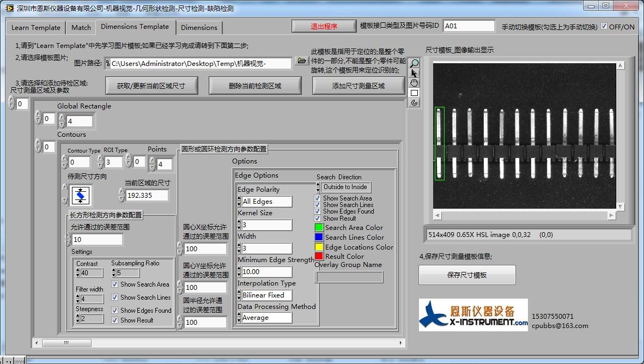This screenshot has height=364, width=644.
Task: Click the Steepness stepper arrows
Action: (78, 319)
